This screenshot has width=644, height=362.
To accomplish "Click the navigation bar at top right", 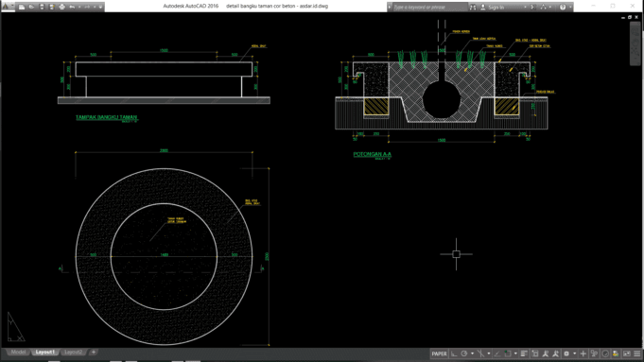I will tap(635, 43).
